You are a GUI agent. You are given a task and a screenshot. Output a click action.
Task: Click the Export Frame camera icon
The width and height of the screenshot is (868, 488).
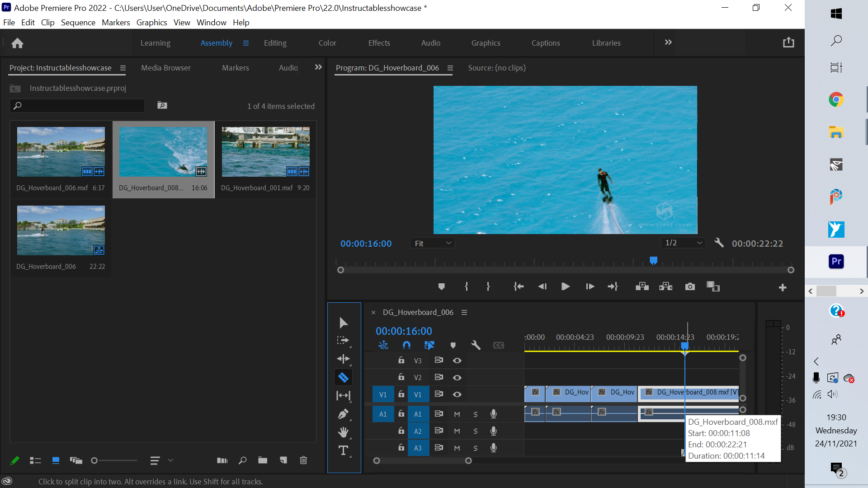point(690,286)
